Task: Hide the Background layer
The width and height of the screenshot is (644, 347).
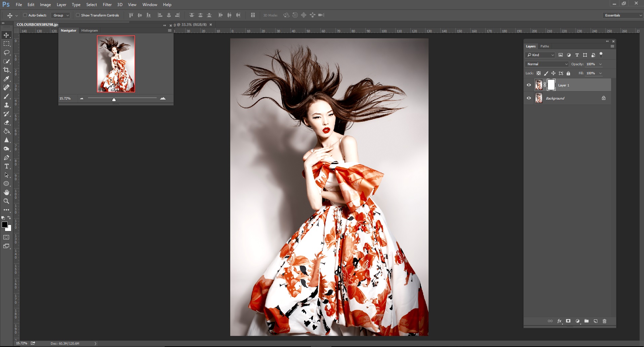Action: click(x=529, y=98)
